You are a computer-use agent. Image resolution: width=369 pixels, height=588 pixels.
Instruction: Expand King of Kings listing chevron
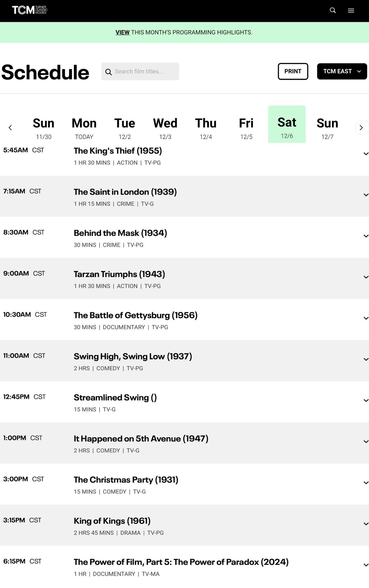366,524
